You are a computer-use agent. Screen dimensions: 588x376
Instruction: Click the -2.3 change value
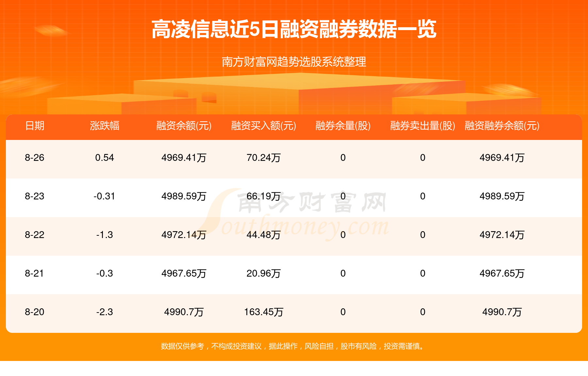[x=105, y=312]
